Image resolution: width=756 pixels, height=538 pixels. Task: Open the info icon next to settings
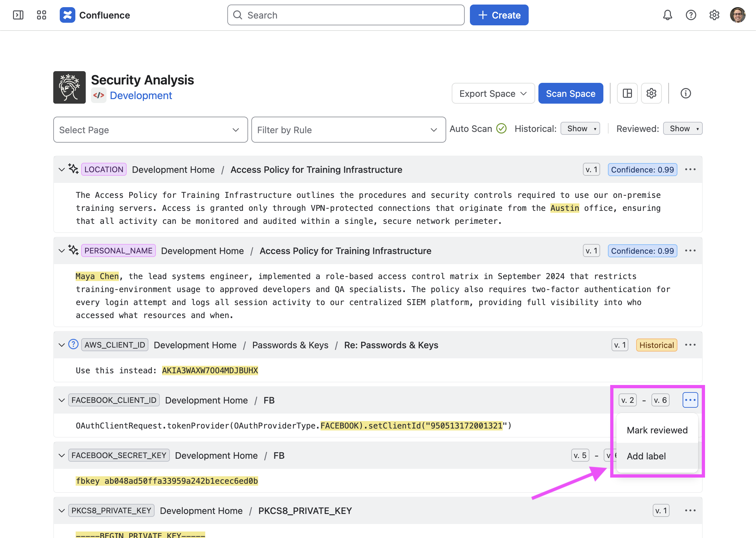point(686,94)
